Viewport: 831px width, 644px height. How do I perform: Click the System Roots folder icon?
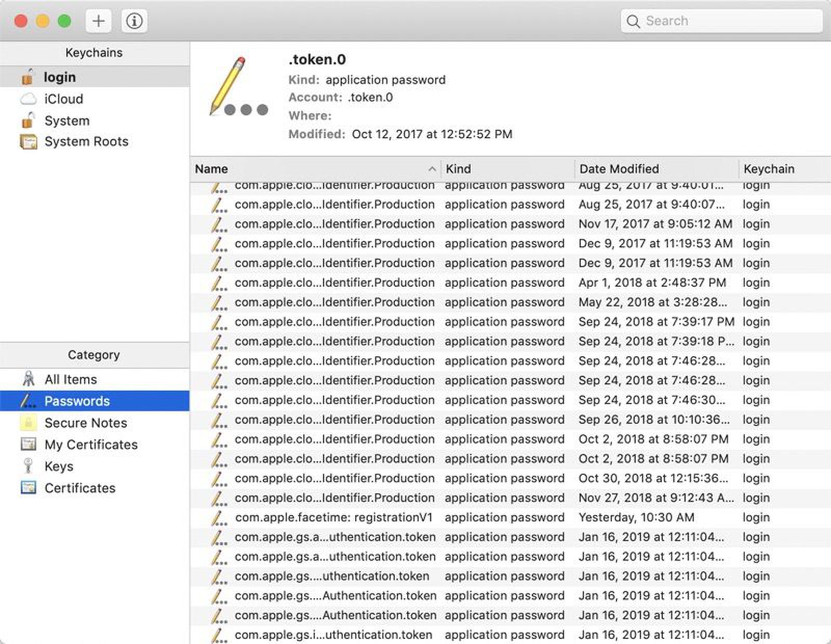(28, 142)
